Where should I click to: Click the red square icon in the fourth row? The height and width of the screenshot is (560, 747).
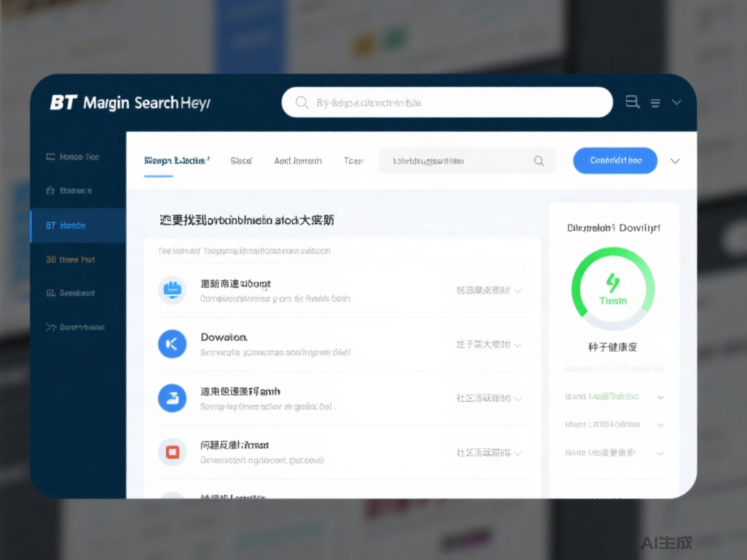coord(172,452)
